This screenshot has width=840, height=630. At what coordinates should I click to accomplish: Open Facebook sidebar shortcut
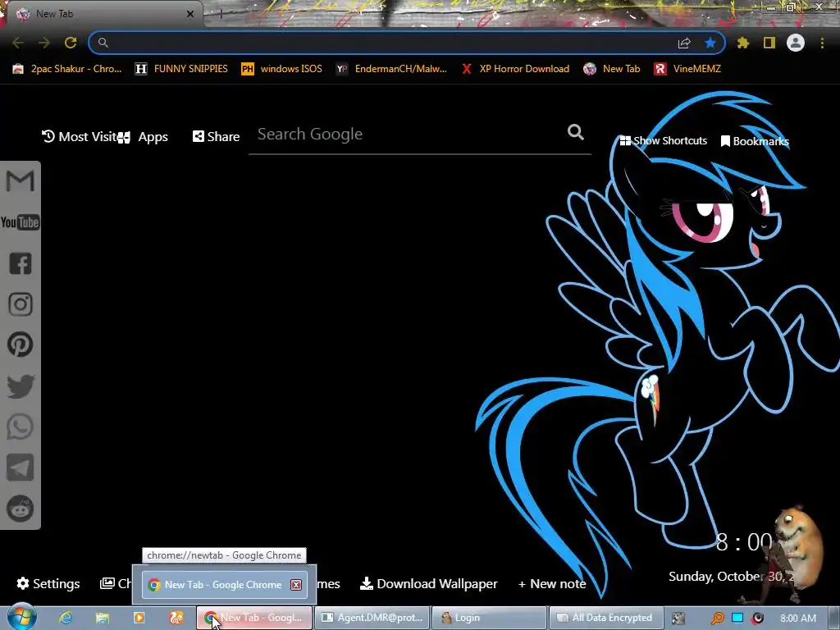(x=21, y=263)
